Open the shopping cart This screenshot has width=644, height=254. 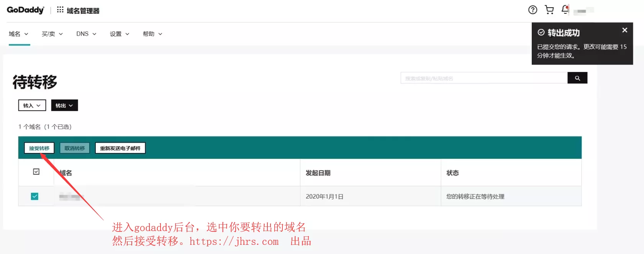click(x=549, y=10)
